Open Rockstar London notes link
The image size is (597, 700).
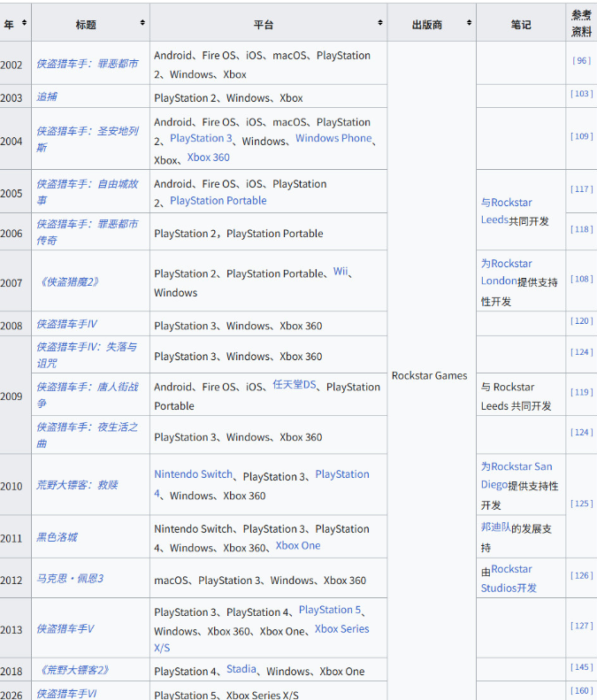click(x=507, y=272)
